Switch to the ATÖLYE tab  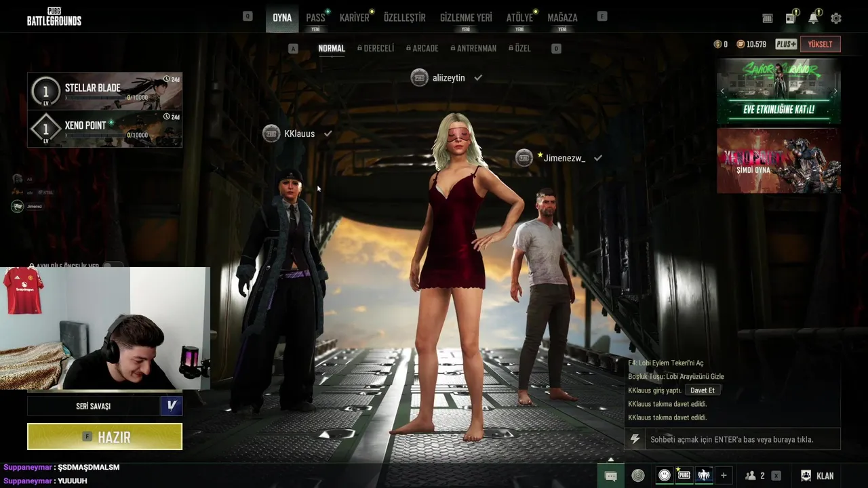(x=519, y=18)
